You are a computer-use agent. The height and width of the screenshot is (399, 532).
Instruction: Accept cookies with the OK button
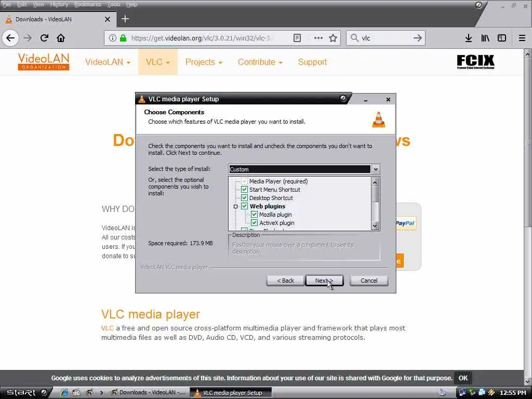point(463,378)
